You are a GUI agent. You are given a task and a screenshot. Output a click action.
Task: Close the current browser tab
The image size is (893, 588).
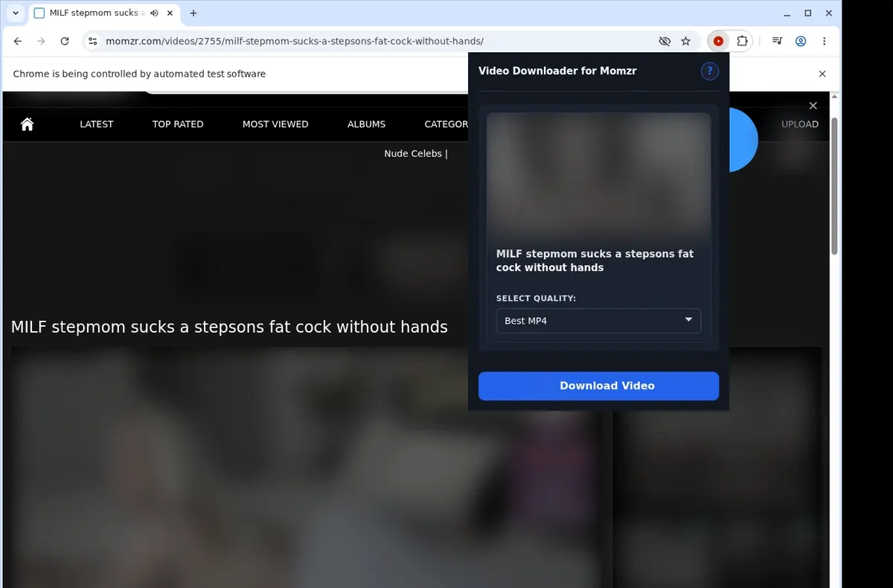pyautogui.click(x=170, y=13)
